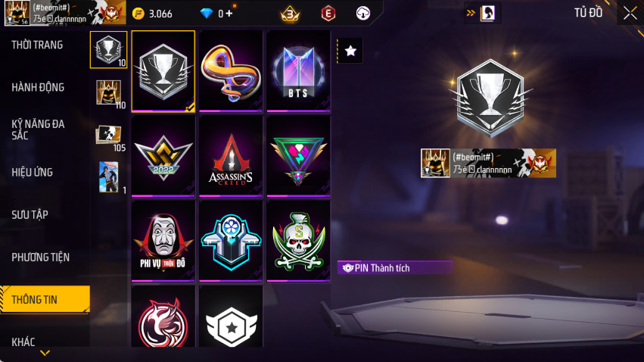Open the red E elite pass icon
The image size is (644, 362).
tap(328, 14)
